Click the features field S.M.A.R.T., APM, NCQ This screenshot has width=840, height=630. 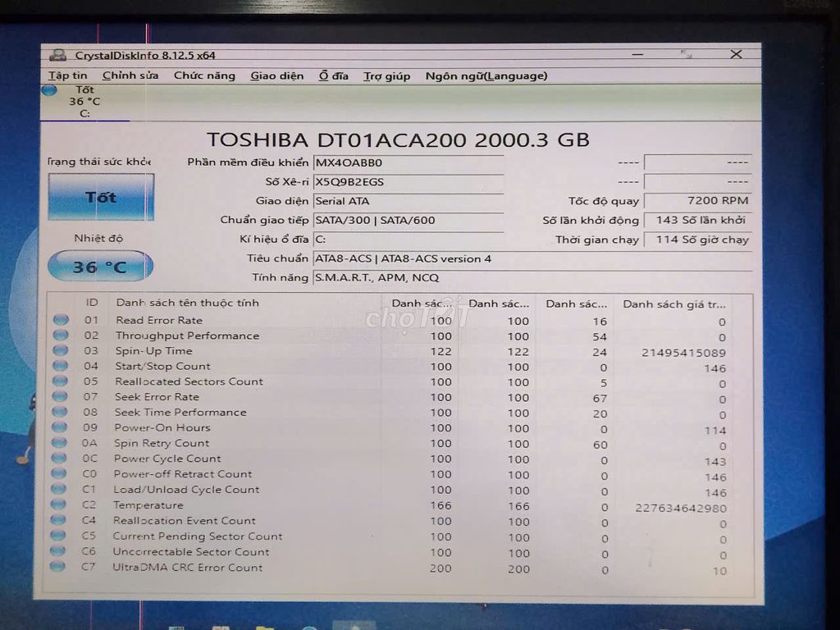tap(532, 277)
